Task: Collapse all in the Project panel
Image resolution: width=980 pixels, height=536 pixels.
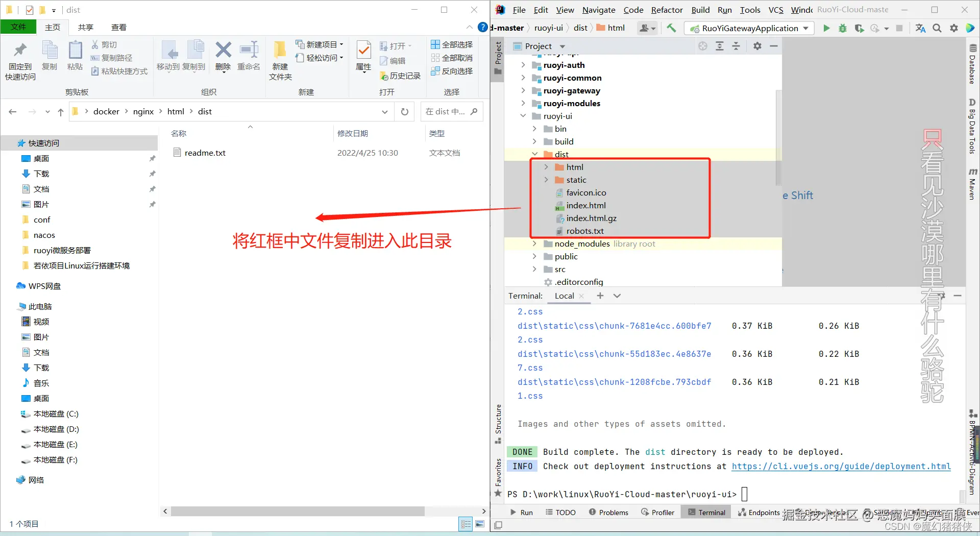Action: pyautogui.click(x=736, y=46)
